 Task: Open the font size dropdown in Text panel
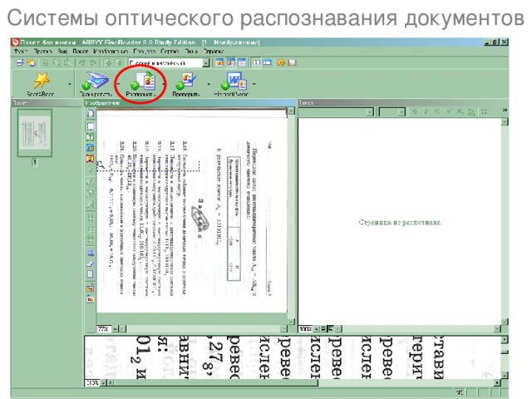pos(401,112)
